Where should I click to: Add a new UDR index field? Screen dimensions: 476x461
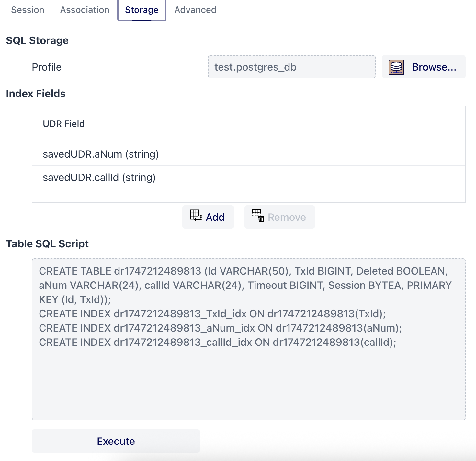pos(208,217)
